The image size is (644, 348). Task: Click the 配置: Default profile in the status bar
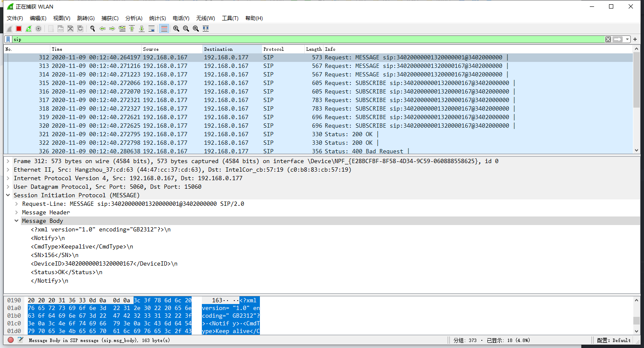coord(614,340)
